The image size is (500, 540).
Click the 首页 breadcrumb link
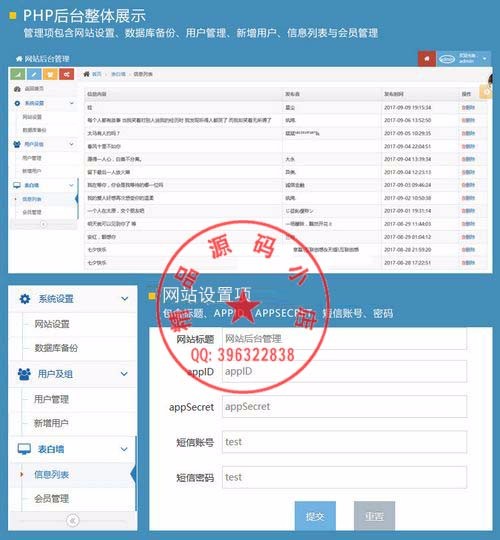97,74
